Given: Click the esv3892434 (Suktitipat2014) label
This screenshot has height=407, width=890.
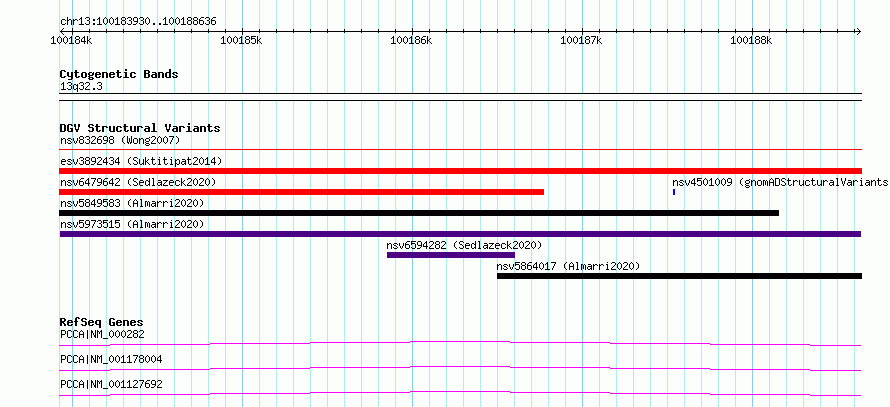Looking at the screenshot, I should tap(141, 161).
